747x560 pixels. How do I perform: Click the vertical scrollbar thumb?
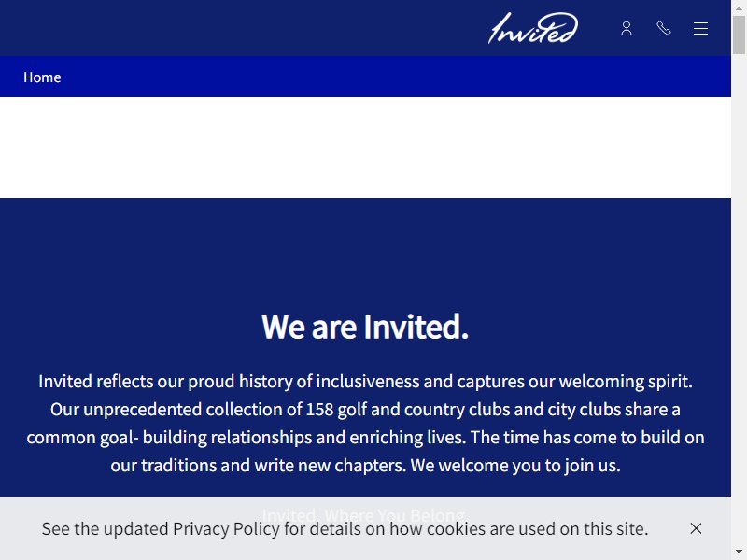point(739,35)
